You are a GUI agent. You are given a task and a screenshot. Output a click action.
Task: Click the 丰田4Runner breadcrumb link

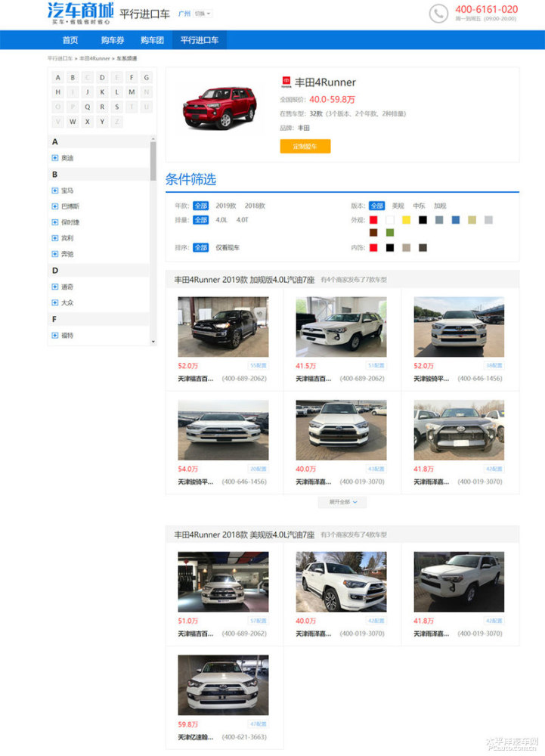(94, 58)
